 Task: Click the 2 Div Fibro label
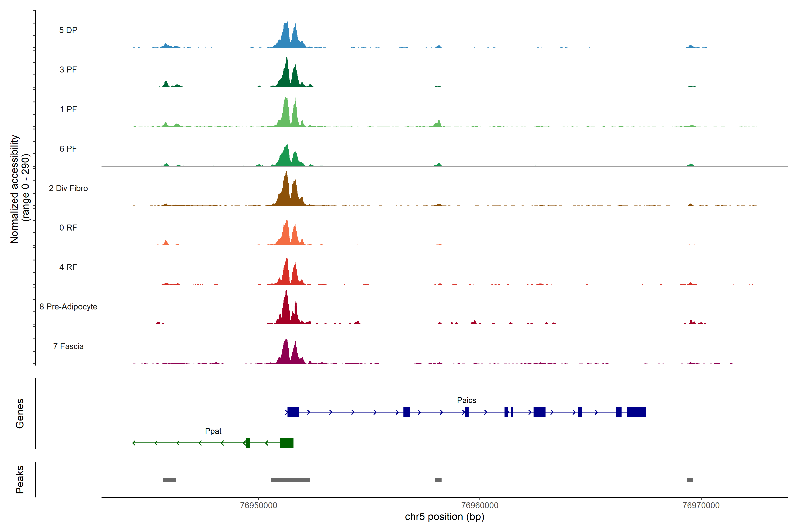[x=68, y=188]
